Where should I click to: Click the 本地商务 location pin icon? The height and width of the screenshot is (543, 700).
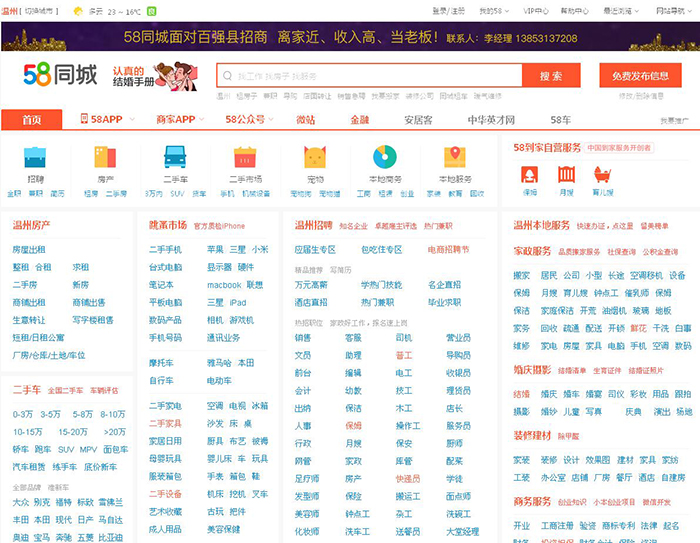pyautogui.click(x=455, y=158)
